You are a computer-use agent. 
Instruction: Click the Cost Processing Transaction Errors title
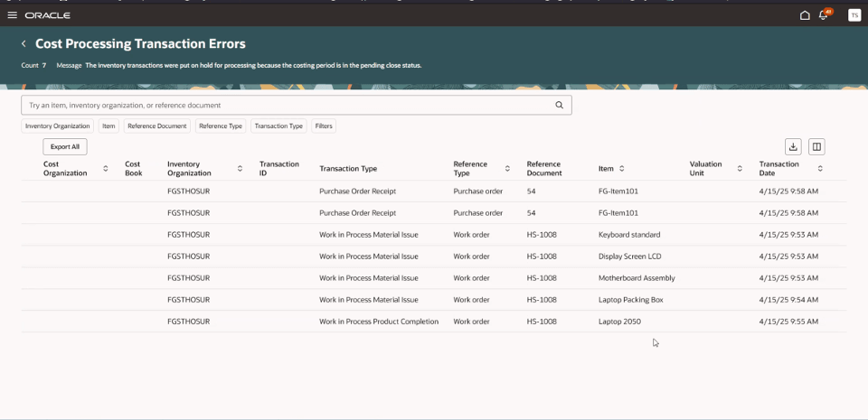tap(141, 43)
